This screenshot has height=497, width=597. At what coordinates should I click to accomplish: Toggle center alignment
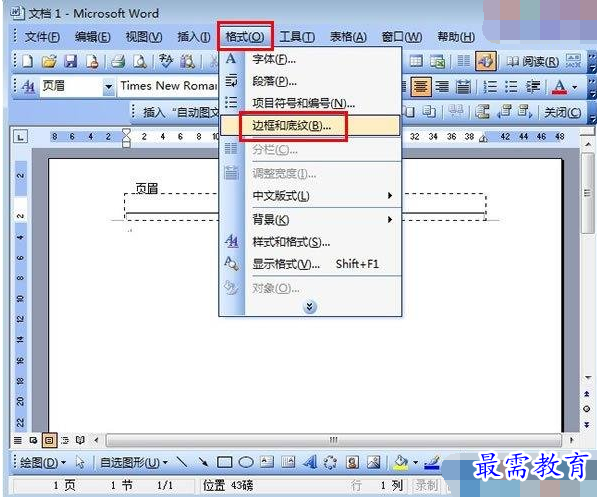(421, 87)
